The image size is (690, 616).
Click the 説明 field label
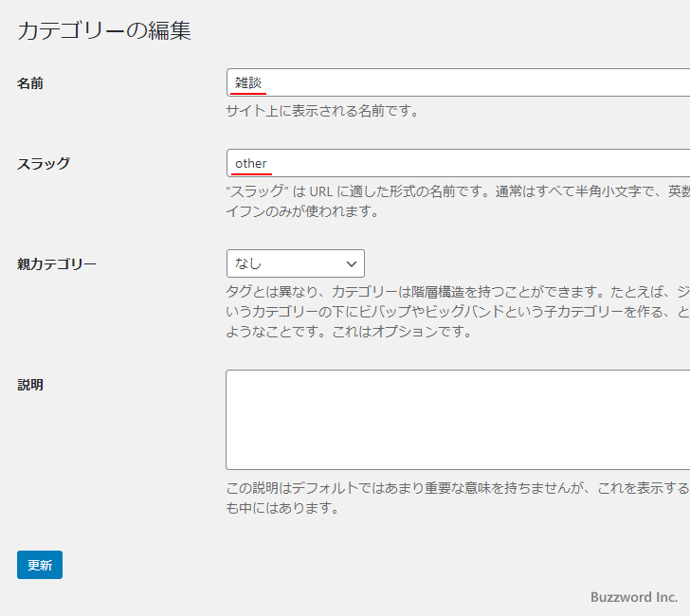(x=30, y=385)
